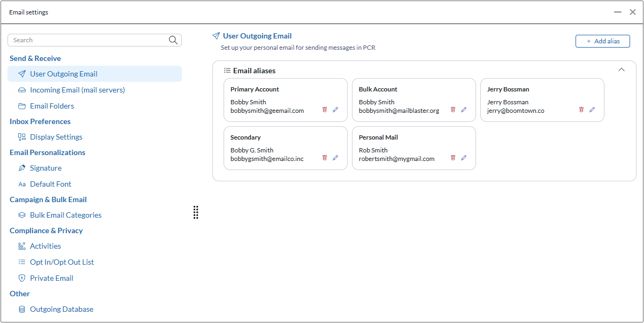Delete the Secondary alias trash icon

coord(325,157)
